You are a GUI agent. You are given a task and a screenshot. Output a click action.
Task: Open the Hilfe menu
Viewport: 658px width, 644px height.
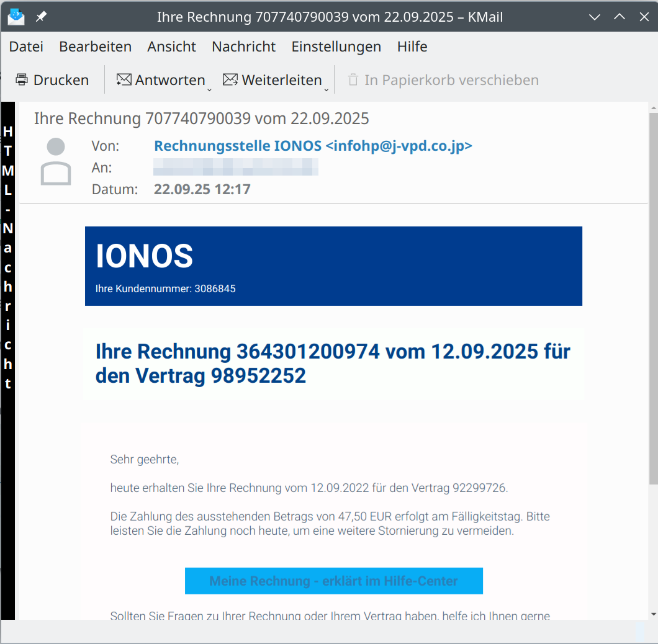pyautogui.click(x=412, y=47)
